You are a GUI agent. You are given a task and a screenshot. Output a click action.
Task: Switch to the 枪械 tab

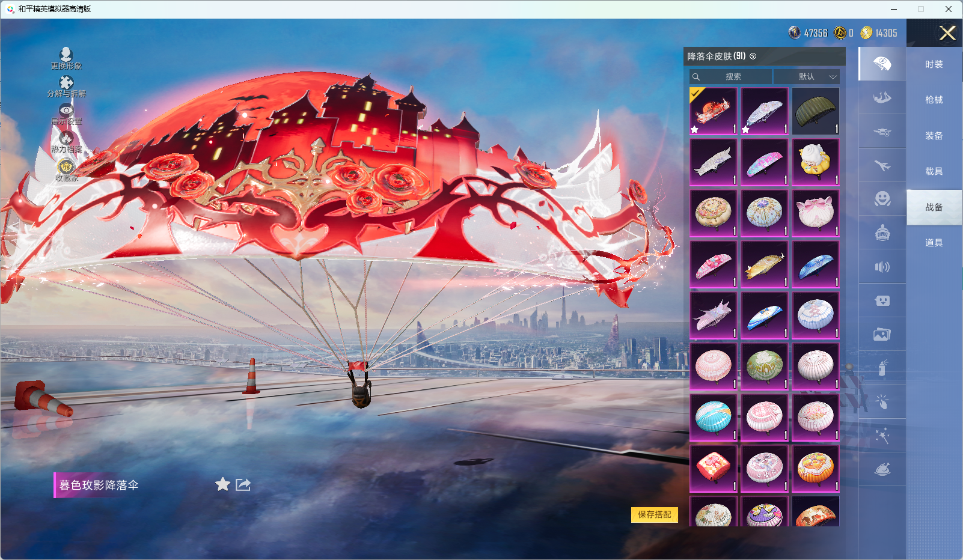934,100
